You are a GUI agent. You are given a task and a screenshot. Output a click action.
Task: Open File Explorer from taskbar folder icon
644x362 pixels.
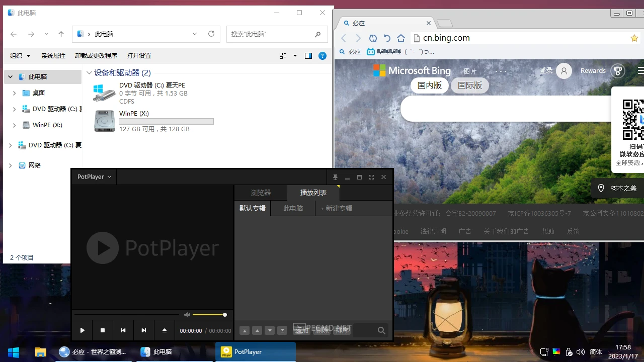40,352
